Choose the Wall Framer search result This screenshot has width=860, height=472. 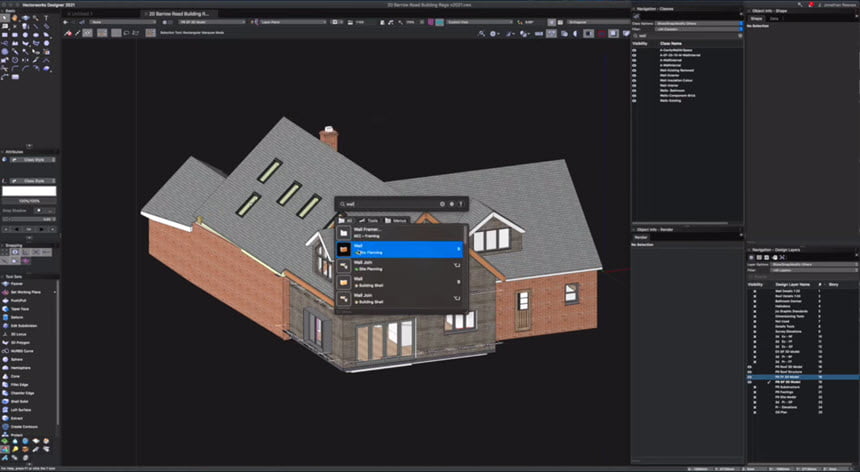400,232
